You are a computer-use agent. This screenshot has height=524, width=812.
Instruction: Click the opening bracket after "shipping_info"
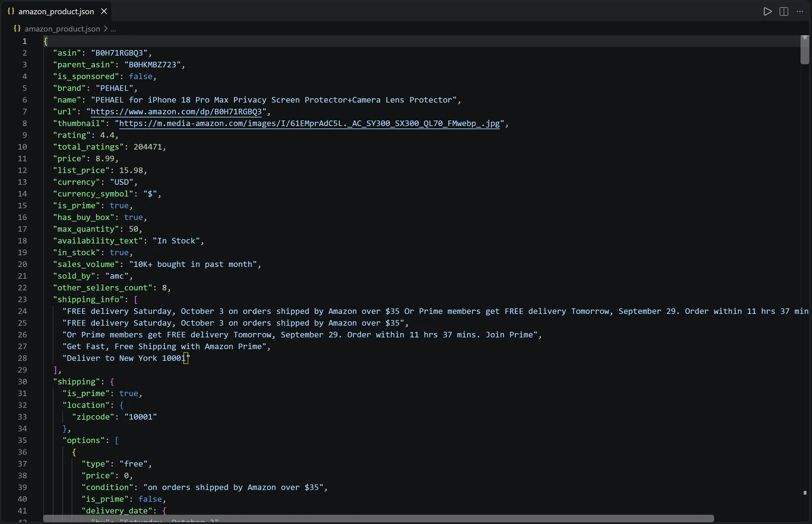tap(136, 300)
